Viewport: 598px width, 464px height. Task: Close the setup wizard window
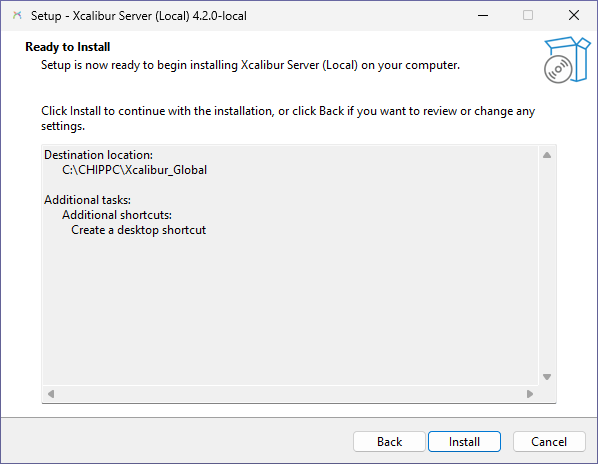click(x=574, y=15)
